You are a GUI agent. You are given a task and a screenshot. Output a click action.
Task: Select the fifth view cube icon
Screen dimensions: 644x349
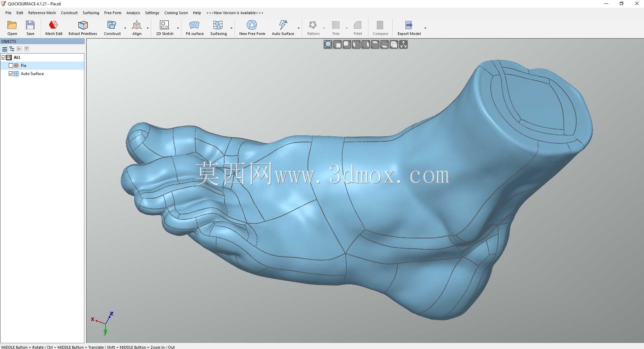[366, 44]
